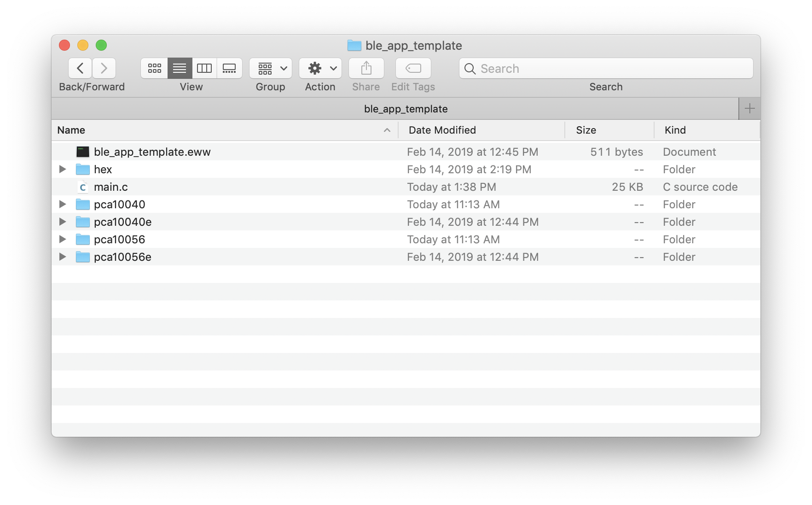Select the main.c file
812x505 pixels.
tap(111, 187)
